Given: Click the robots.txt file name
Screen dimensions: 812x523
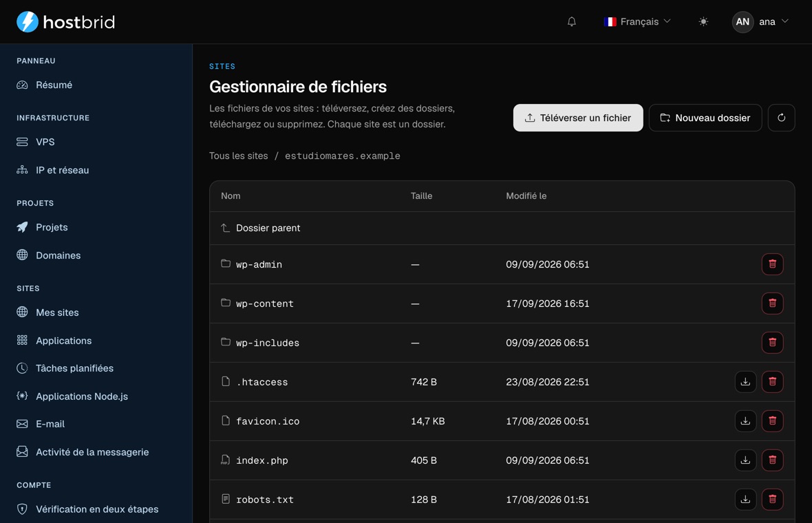Looking at the screenshot, I should tap(265, 500).
